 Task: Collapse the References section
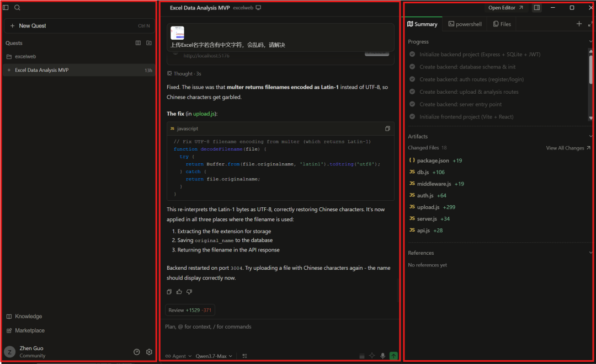(590, 253)
